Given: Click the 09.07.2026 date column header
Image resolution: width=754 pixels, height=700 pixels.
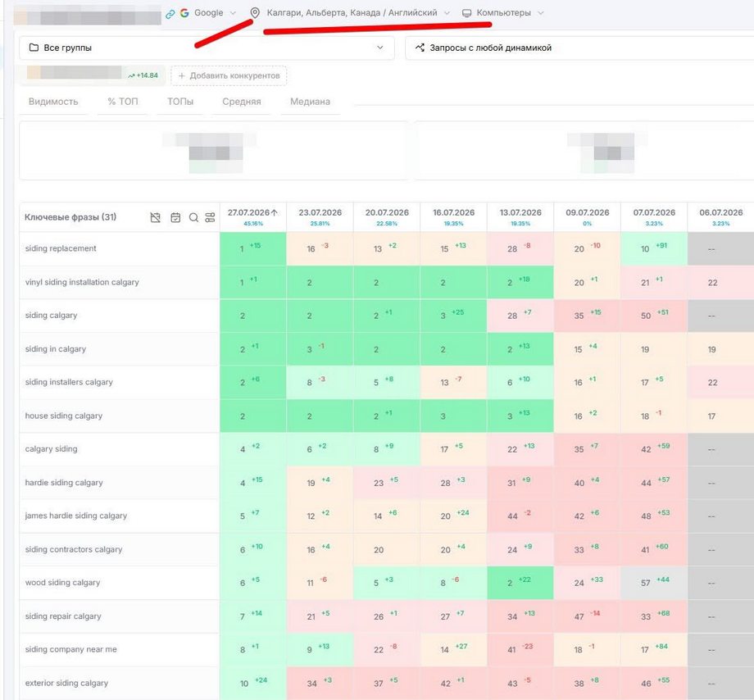Looking at the screenshot, I should tap(587, 217).
